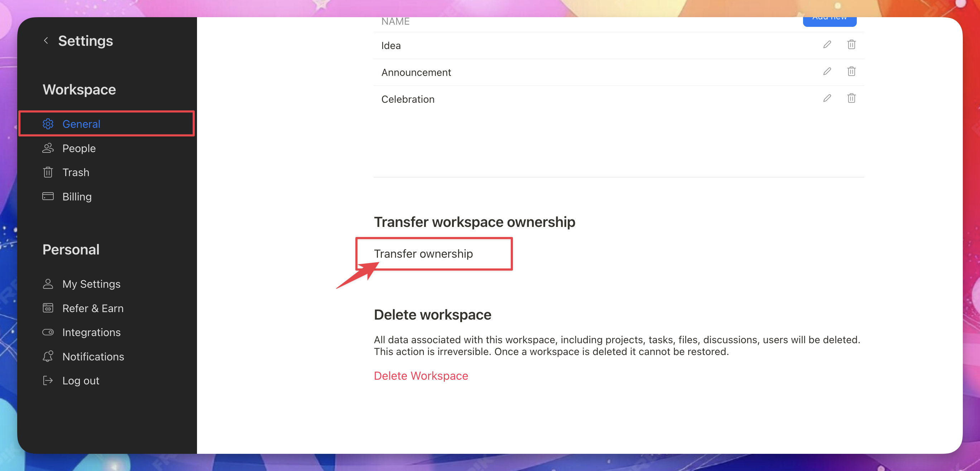Click Log out in the sidebar

click(x=80, y=380)
